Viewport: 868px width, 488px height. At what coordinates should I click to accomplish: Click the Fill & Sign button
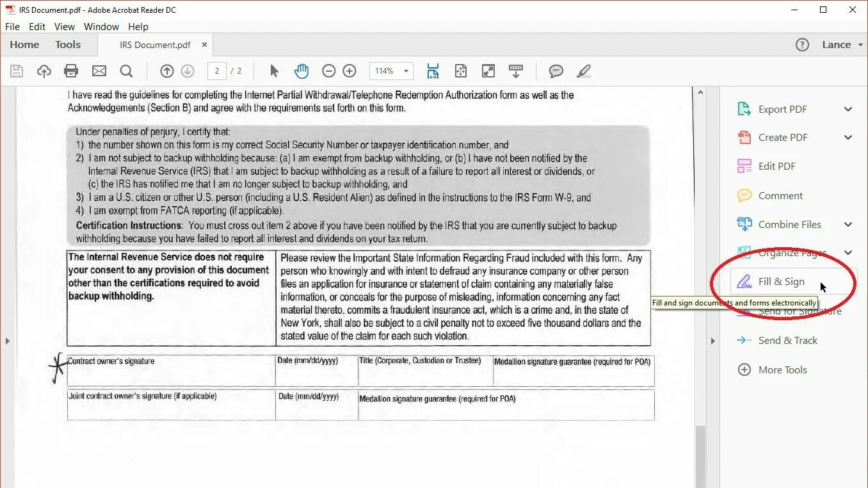pos(794,282)
